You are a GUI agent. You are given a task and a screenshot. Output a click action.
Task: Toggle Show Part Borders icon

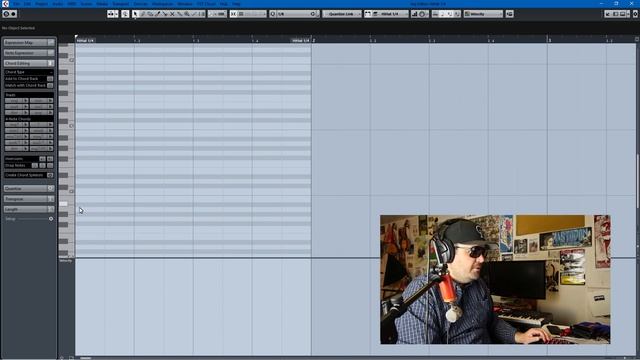point(368,14)
